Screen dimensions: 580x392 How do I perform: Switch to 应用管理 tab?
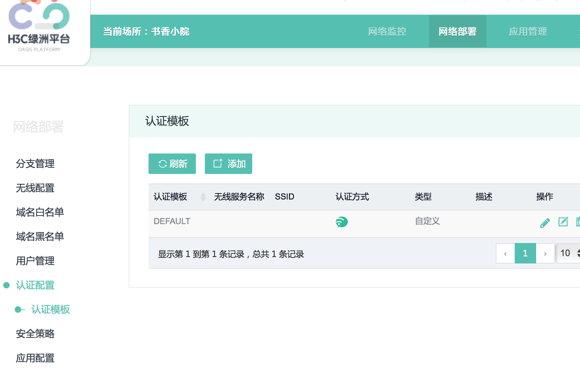[x=528, y=32]
